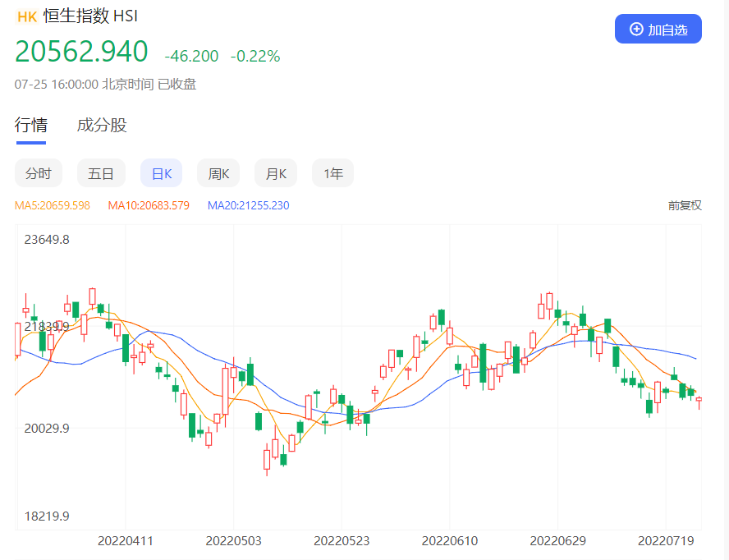Viewport: 729px width, 560px height.
Task: Switch to the 行情 tab
Action: point(30,125)
